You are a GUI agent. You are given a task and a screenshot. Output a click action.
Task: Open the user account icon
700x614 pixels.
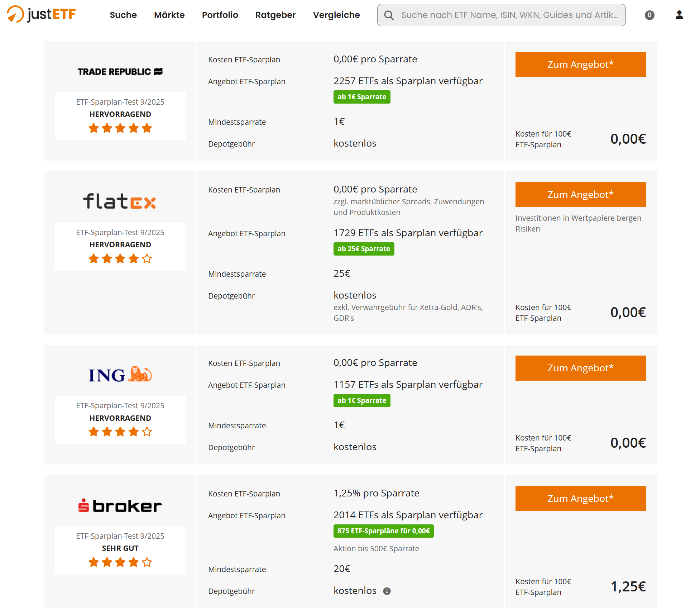[x=679, y=15]
